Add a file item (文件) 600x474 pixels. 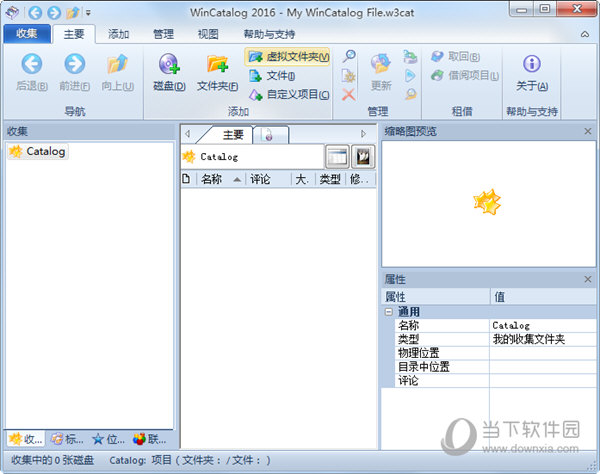[x=272, y=76]
